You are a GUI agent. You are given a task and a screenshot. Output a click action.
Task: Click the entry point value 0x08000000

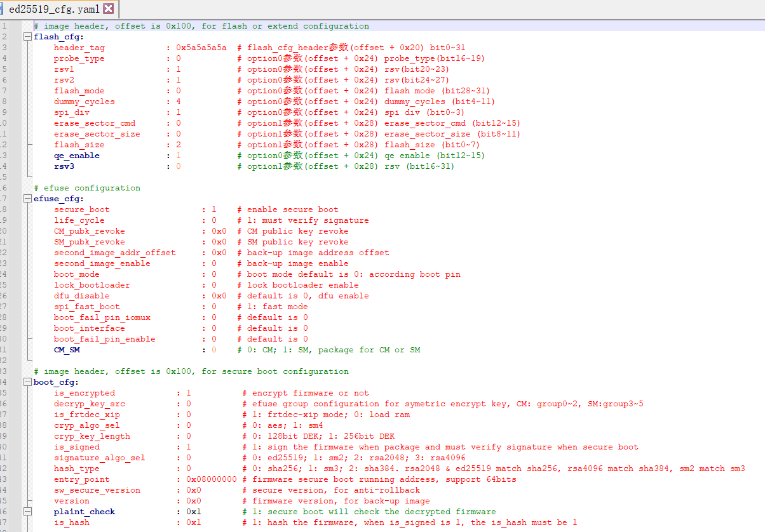212,479
